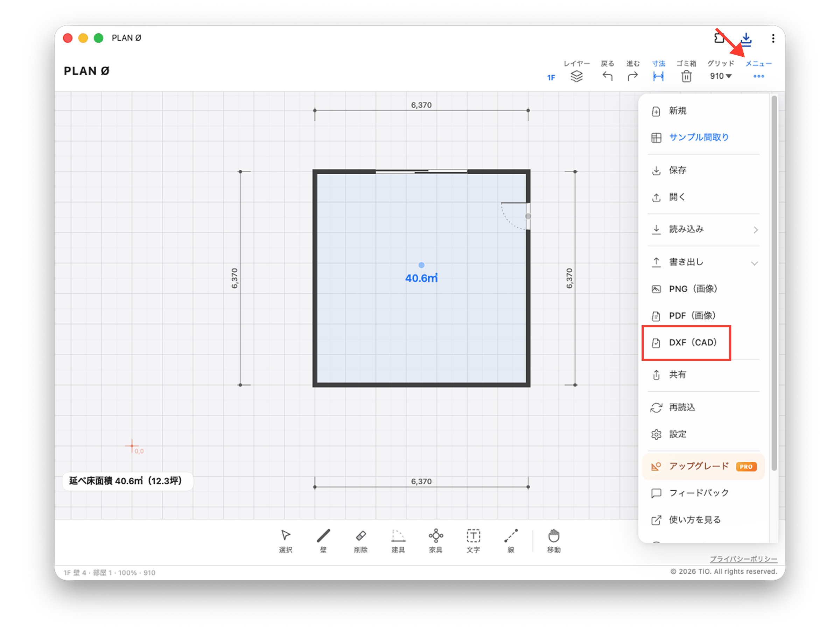Screen dimensions: 840x630
Task: Click 再読込 reload menu item
Action: pos(703,407)
